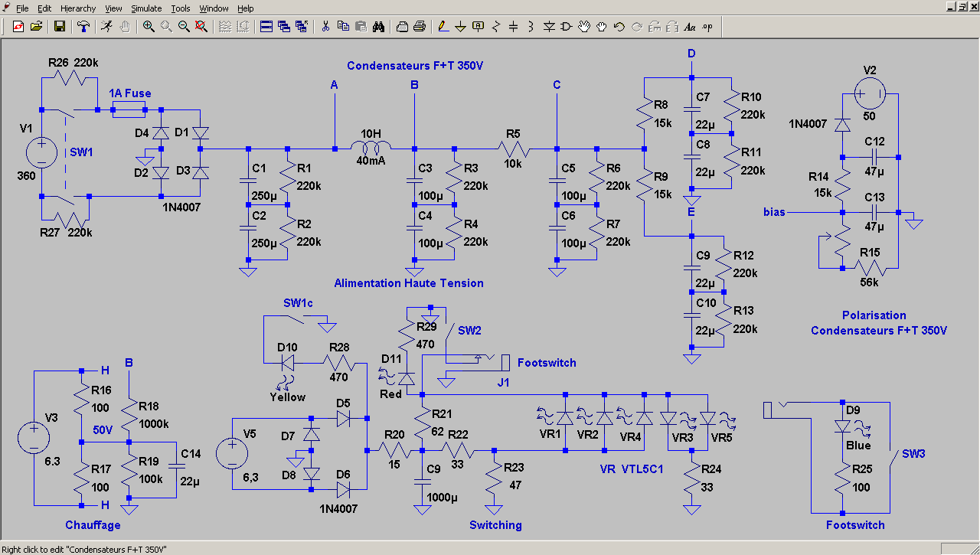The image size is (980, 555).
Task: Create a new schematic from toolbar
Action: point(18,26)
